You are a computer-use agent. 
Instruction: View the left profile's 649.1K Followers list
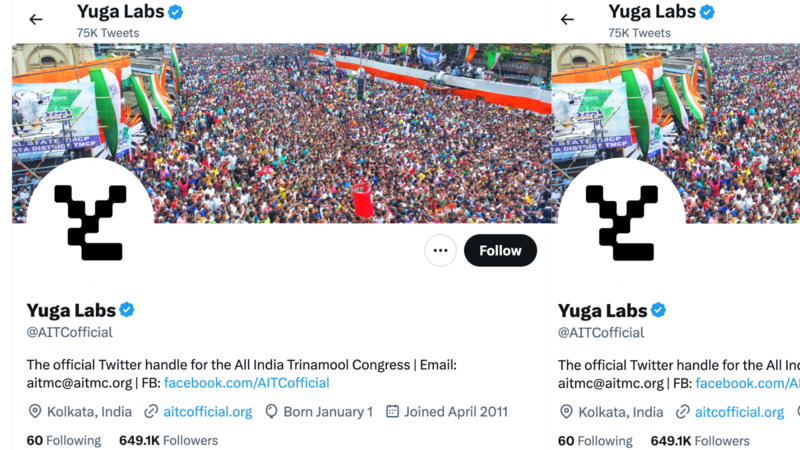168,440
